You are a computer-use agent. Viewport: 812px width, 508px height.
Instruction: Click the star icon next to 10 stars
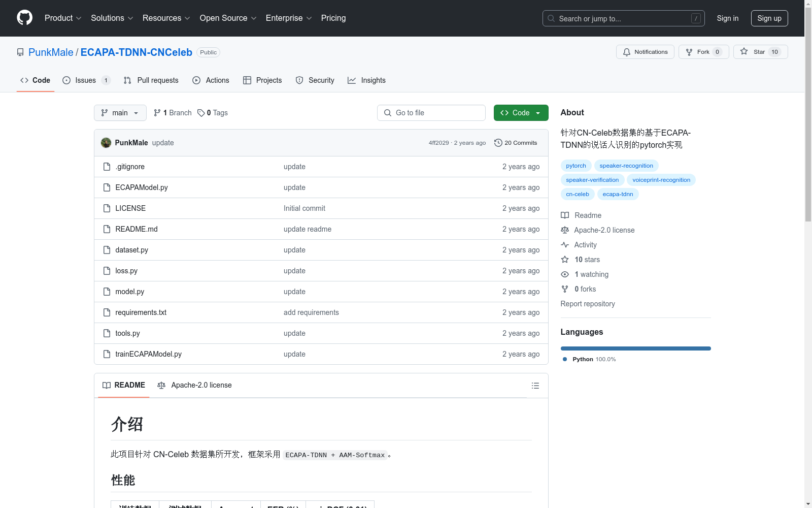click(565, 260)
